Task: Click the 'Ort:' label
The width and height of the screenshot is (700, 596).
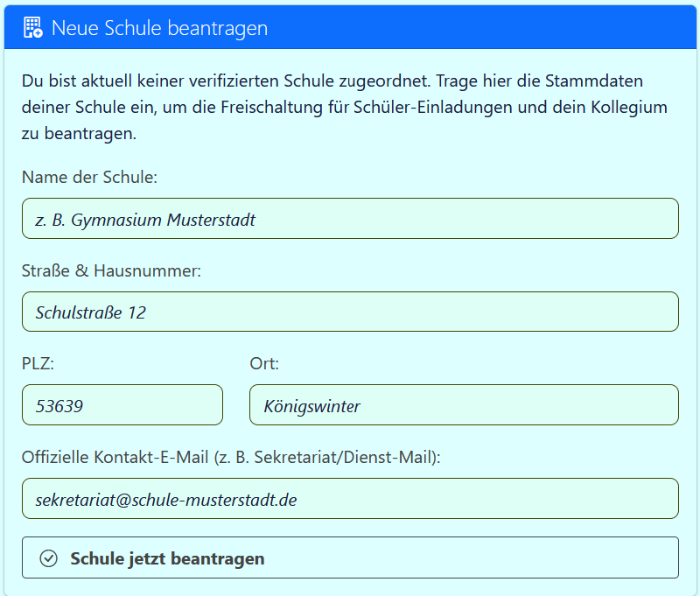Action: coord(264,363)
